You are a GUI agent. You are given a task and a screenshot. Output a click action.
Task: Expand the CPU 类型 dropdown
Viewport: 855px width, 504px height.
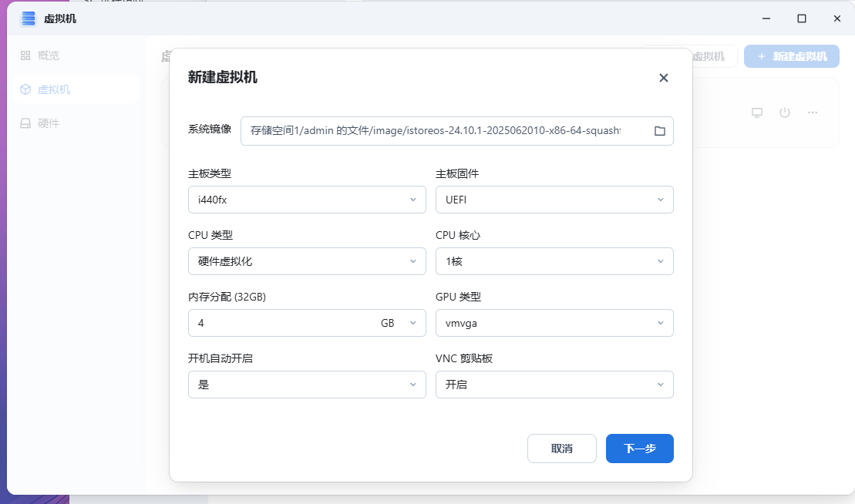pos(307,261)
